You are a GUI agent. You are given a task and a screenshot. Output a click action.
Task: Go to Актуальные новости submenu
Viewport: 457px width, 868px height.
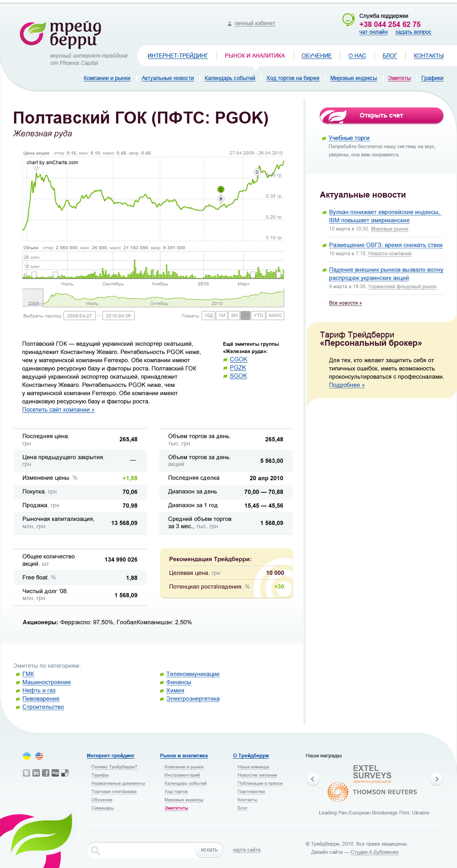(x=168, y=78)
